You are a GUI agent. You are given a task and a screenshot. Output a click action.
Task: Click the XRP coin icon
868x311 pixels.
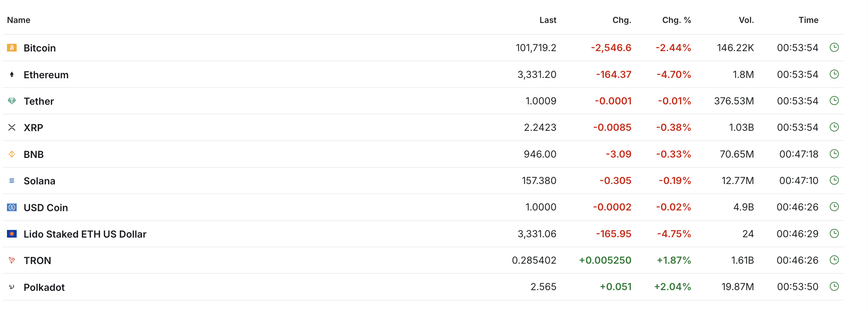(x=12, y=127)
